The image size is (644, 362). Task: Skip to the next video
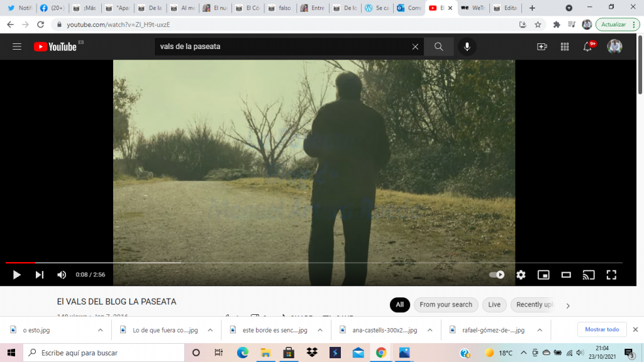coord(40,275)
